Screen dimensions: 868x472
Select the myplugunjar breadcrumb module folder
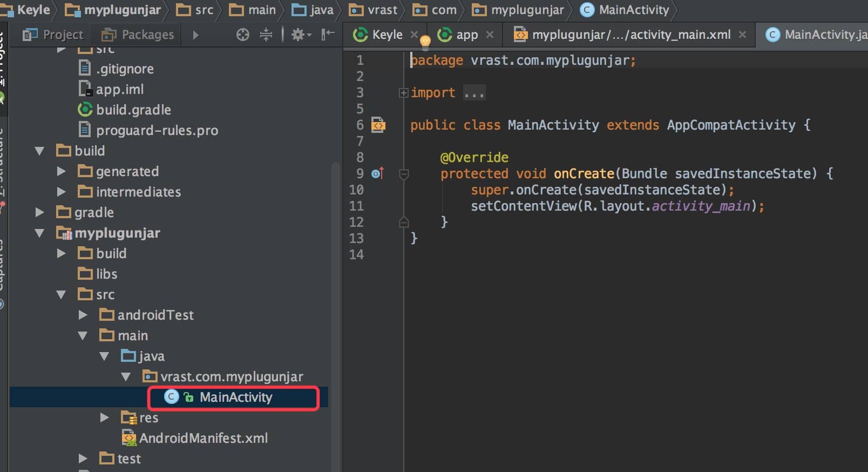point(112,10)
